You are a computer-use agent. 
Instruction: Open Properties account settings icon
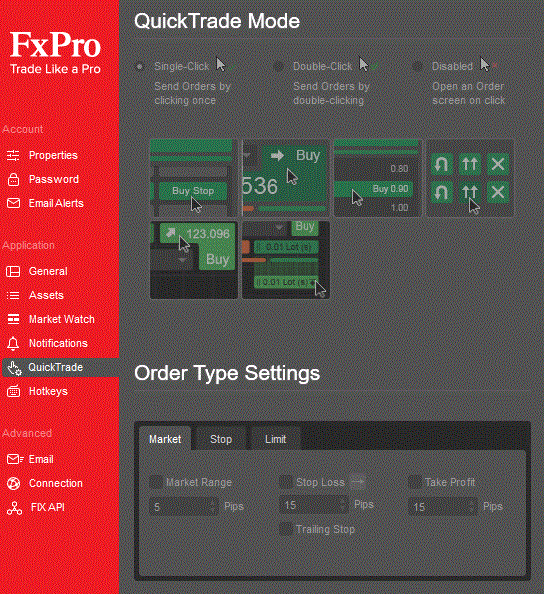coord(13,155)
